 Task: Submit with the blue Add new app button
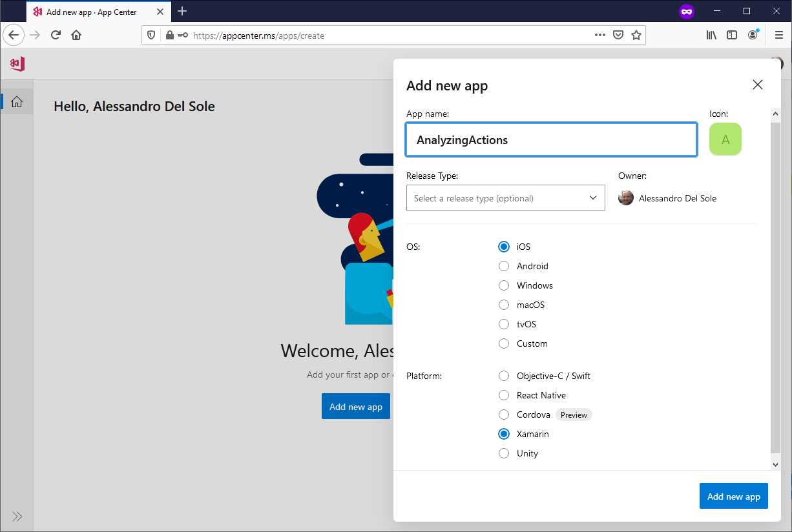tap(733, 496)
